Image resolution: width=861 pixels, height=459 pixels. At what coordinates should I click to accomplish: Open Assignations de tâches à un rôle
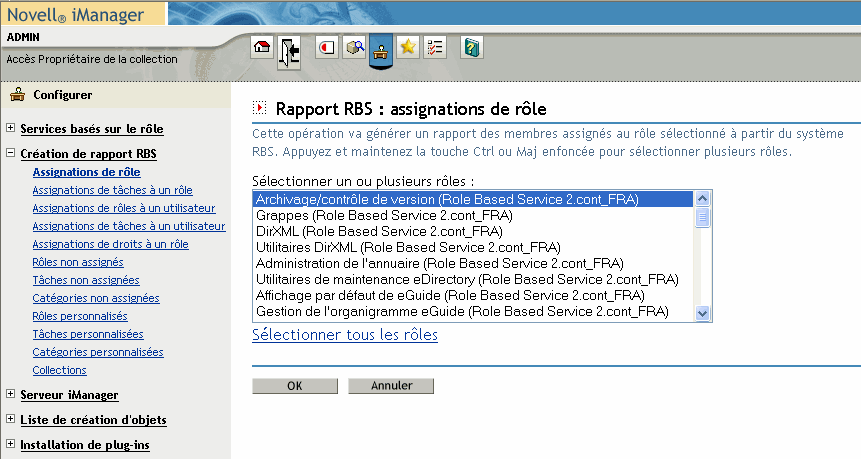tap(113, 191)
